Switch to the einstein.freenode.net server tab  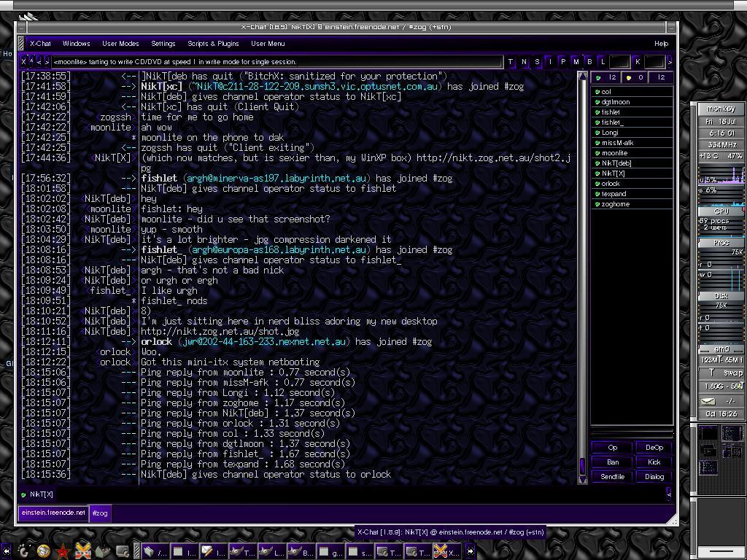pos(53,513)
